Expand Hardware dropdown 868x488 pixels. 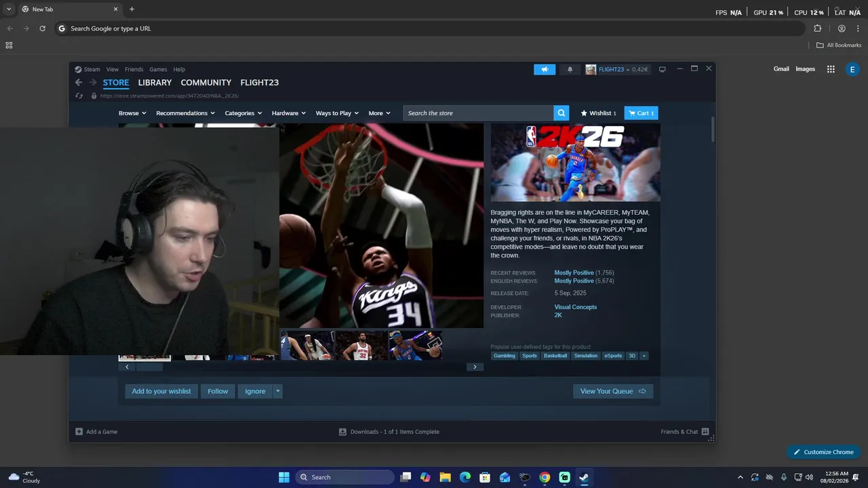[288, 113]
